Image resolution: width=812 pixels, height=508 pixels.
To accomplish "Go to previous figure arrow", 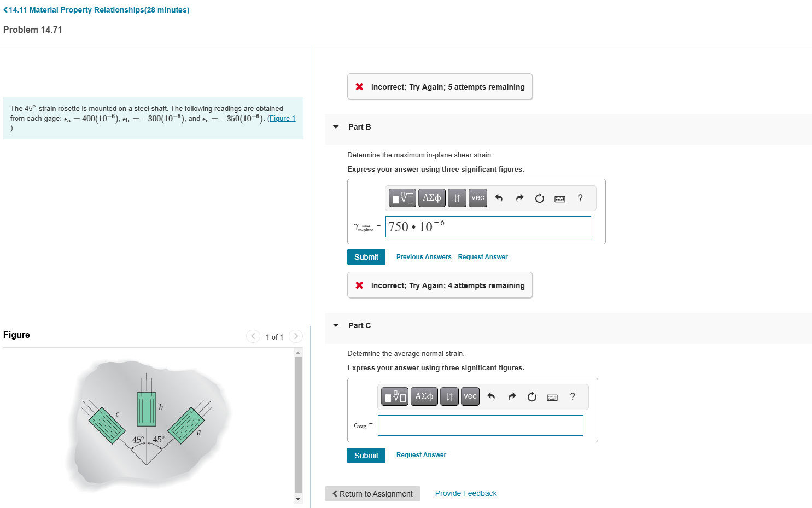I will point(253,336).
